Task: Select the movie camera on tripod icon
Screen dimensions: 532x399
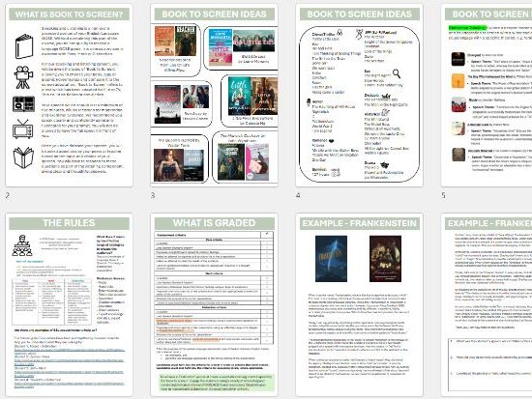Action: tap(23, 77)
